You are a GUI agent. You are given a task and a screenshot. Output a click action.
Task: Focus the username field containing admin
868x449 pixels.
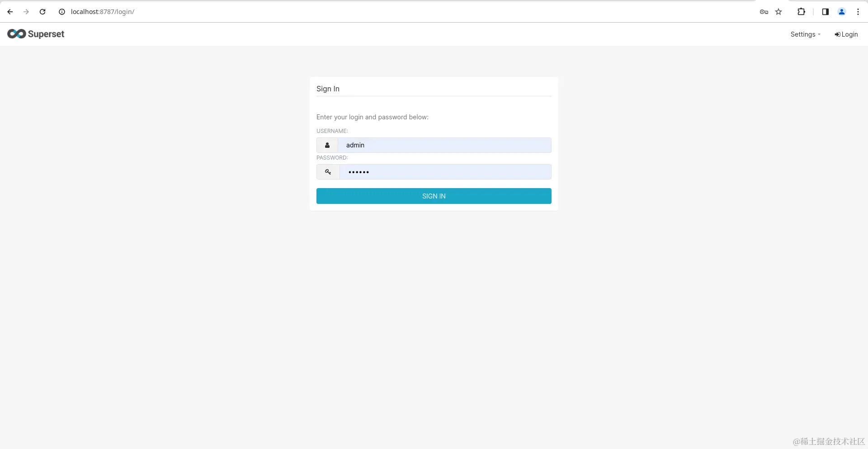pyautogui.click(x=444, y=145)
